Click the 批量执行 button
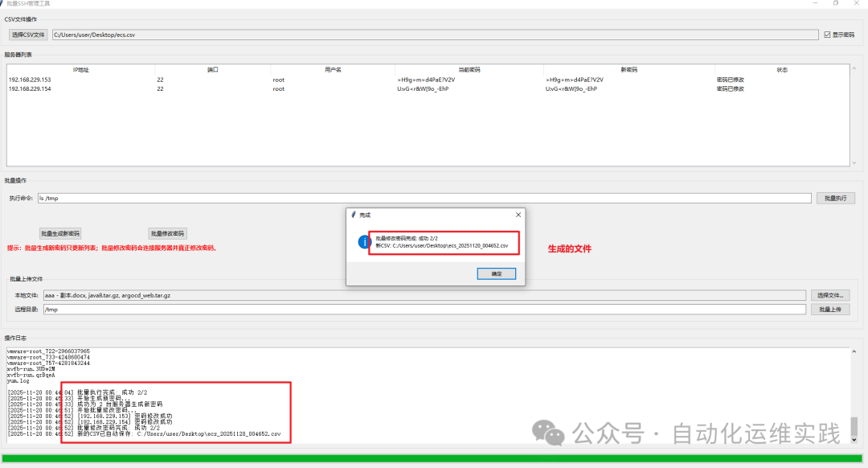Screen dimensions: 868x468 tap(835, 198)
